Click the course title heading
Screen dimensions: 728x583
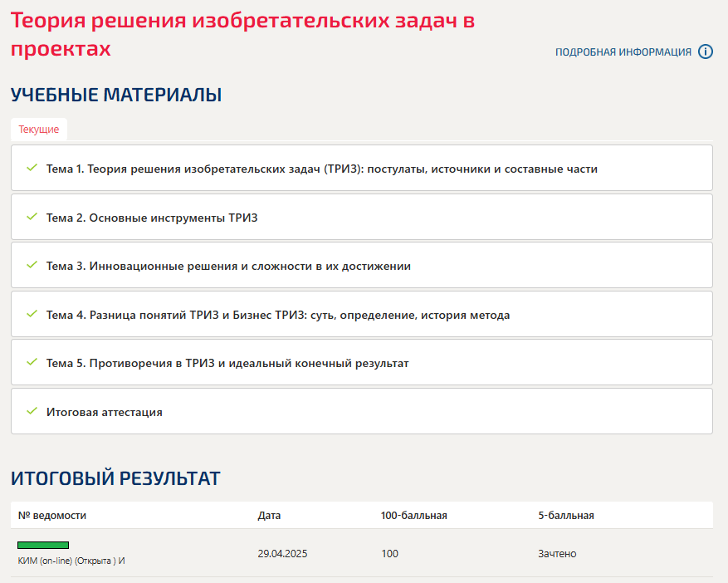[x=242, y=34]
